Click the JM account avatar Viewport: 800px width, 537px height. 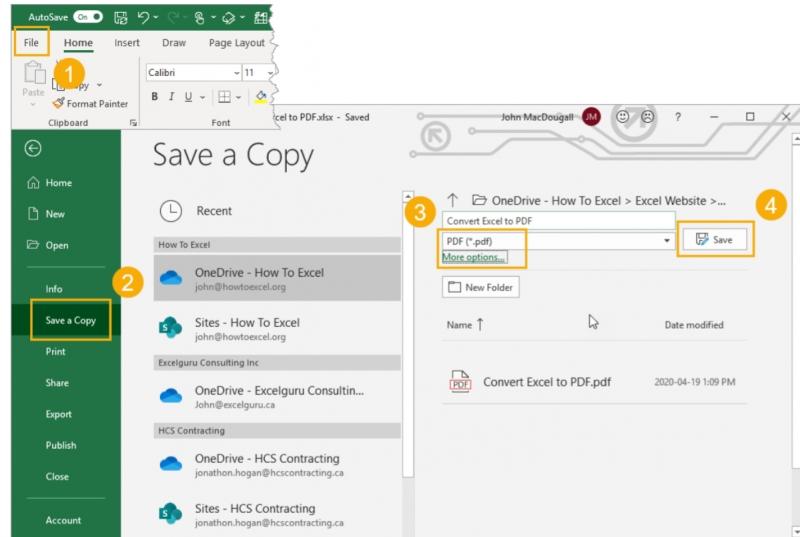pyautogui.click(x=591, y=117)
